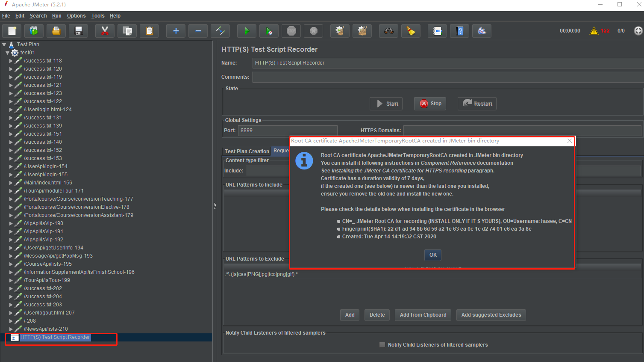The height and width of the screenshot is (362, 644).
Task: Expand the /TourApi/moduleTour-171 node
Action: click(x=11, y=191)
